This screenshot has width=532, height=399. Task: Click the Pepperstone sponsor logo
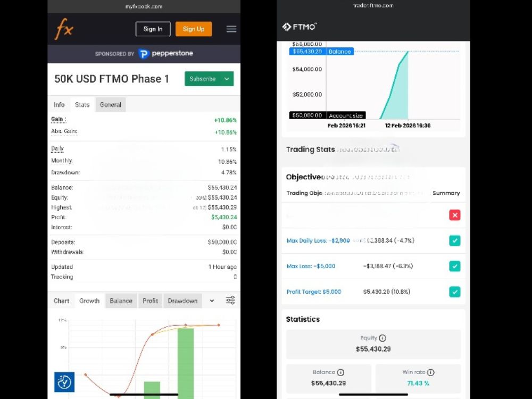165,54
